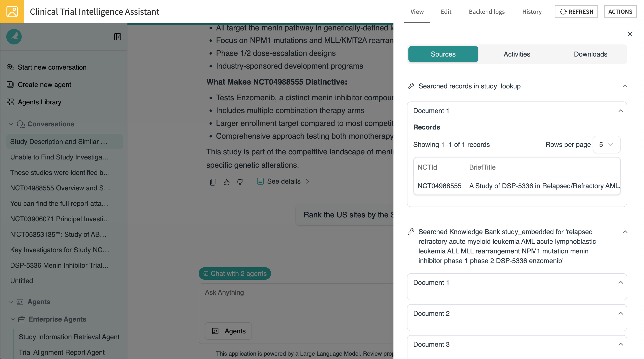
Task: Close the Sources side panel
Action: (630, 34)
